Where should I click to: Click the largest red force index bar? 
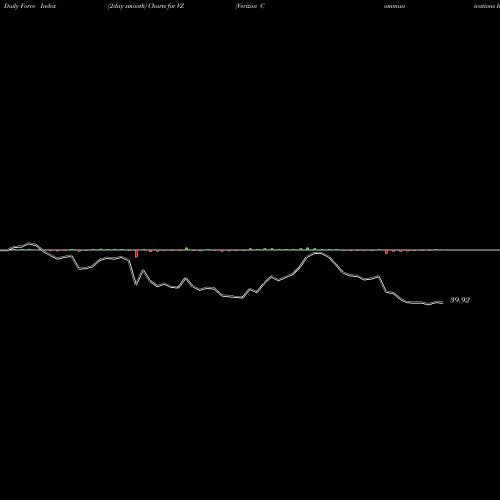136,254
